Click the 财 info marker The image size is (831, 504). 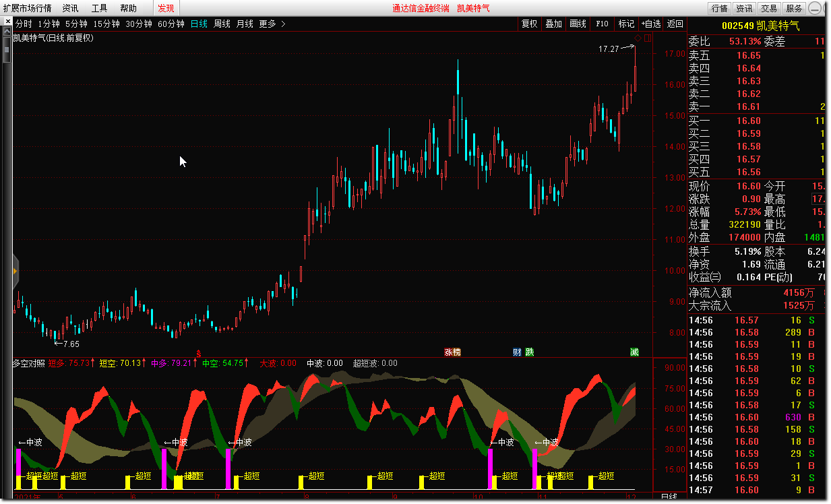coord(517,352)
